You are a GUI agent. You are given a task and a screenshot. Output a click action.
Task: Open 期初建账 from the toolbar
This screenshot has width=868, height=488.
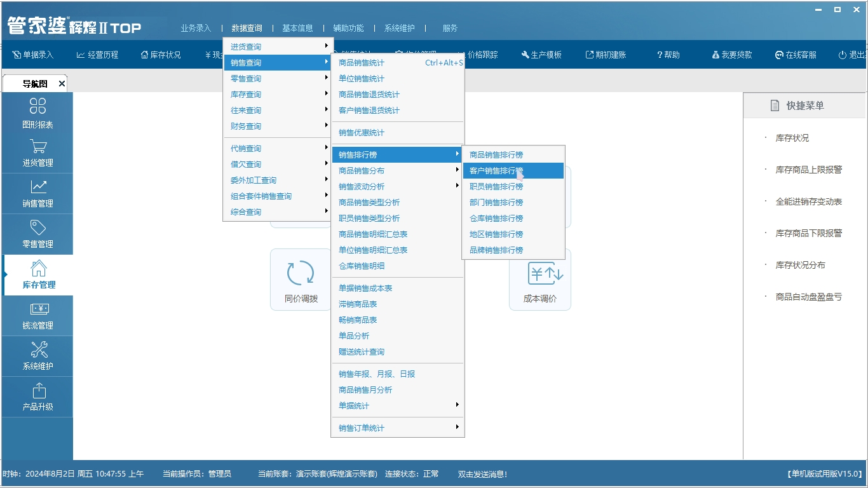(606, 55)
